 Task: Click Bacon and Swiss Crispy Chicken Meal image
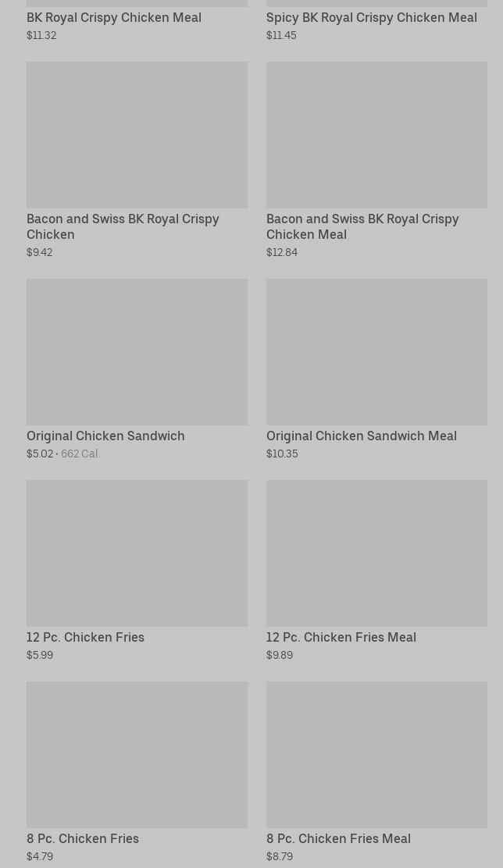[376, 134]
